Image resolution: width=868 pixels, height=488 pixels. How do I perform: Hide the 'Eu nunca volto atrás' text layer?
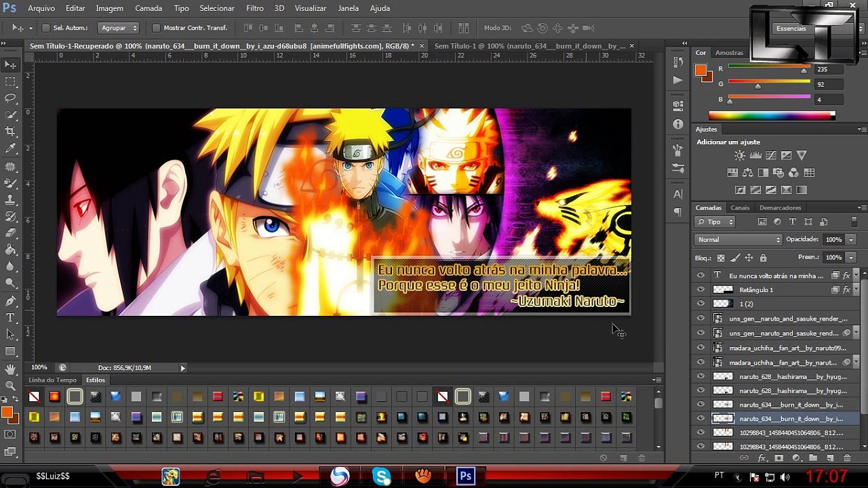click(x=701, y=275)
